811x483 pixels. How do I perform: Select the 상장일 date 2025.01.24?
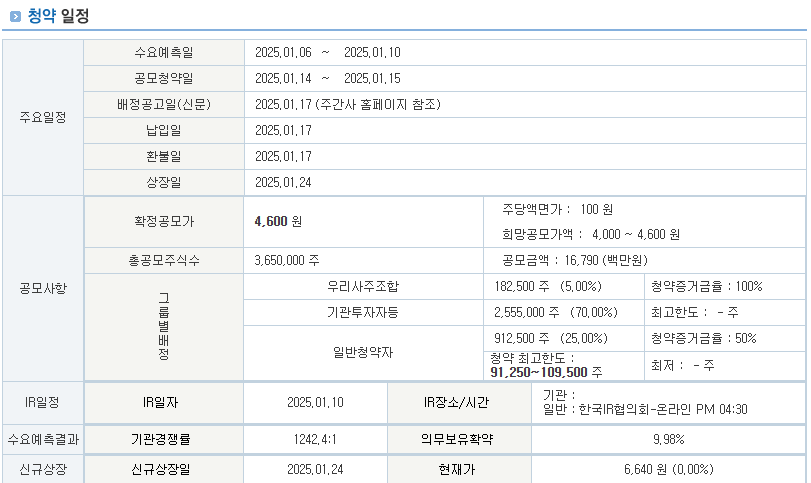(x=283, y=182)
